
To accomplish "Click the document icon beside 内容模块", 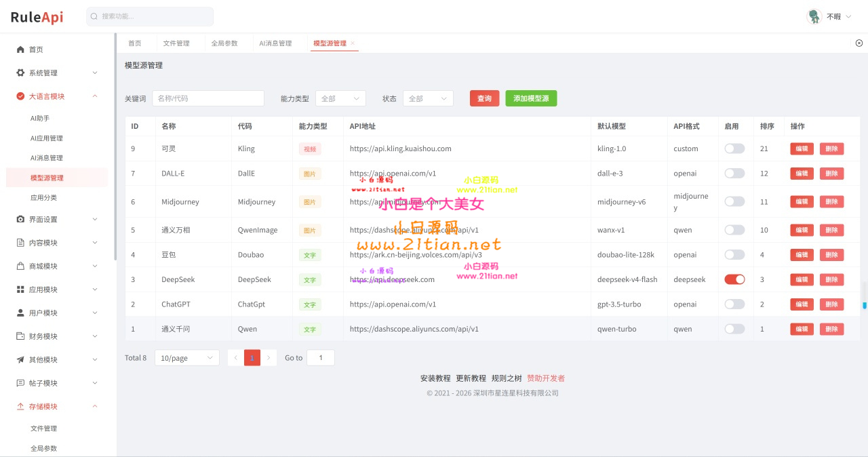I will pyautogui.click(x=20, y=243).
